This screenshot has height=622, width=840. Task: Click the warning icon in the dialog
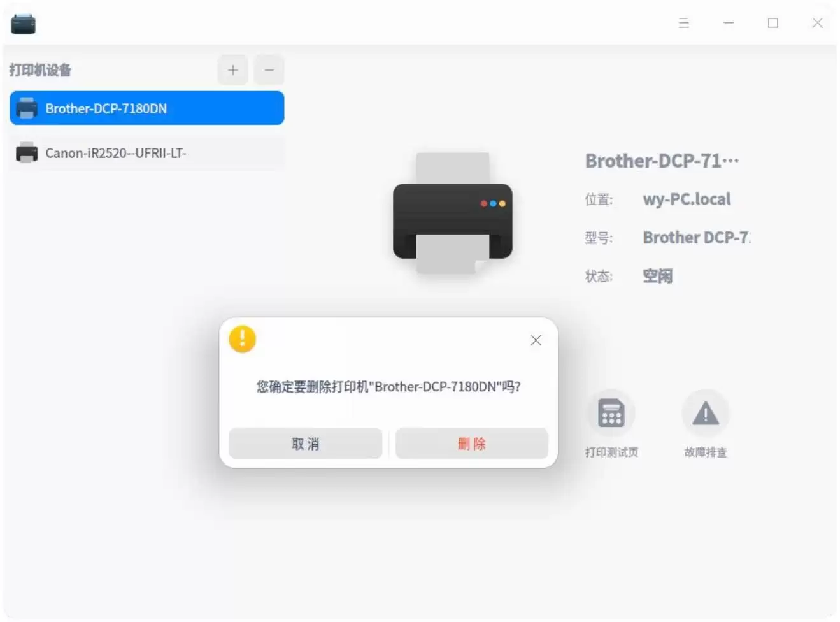point(242,338)
